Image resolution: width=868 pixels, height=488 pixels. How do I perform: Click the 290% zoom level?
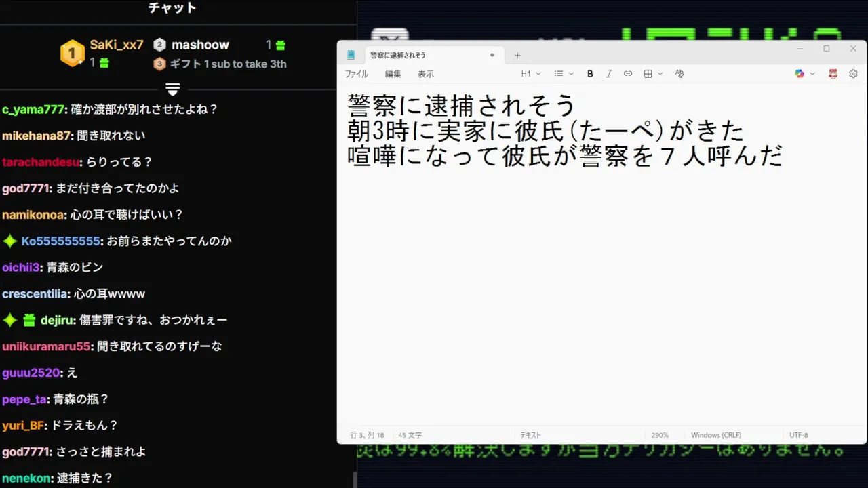tap(660, 435)
